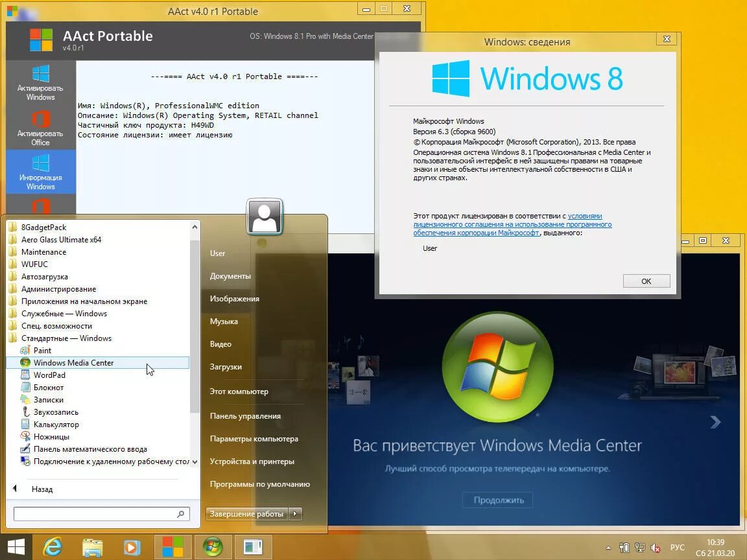The width and height of the screenshot is (747, 560).
Task: Open Блокнот (Notepad)
Action: [x=48, y=388]
